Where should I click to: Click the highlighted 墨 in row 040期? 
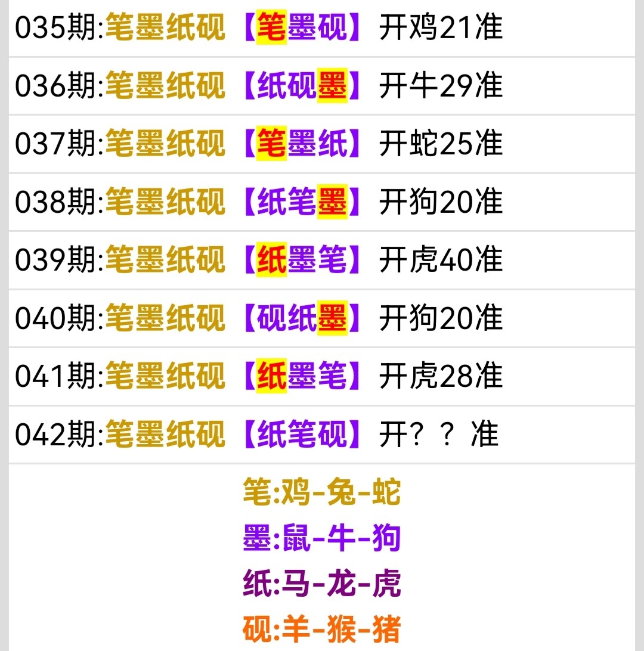pos(332,318)
